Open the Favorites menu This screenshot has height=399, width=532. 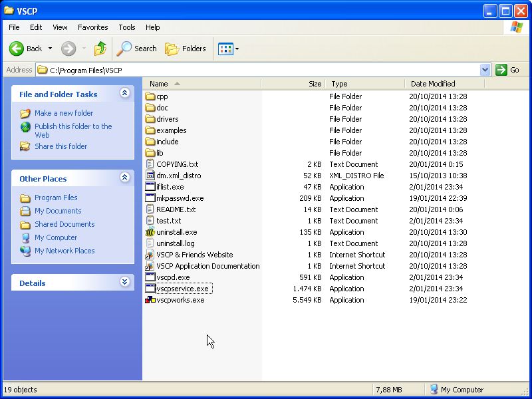92,27
